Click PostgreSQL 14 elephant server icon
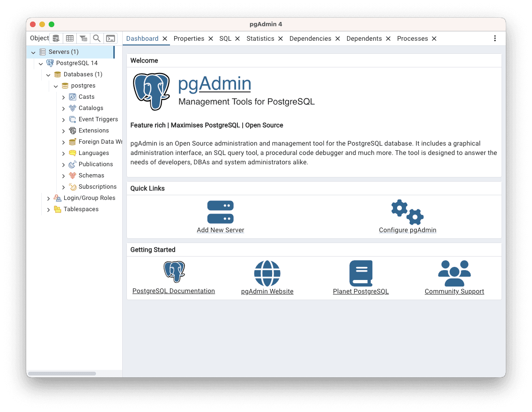This screenshot has height=412, width=532. (x=50, y=63)
